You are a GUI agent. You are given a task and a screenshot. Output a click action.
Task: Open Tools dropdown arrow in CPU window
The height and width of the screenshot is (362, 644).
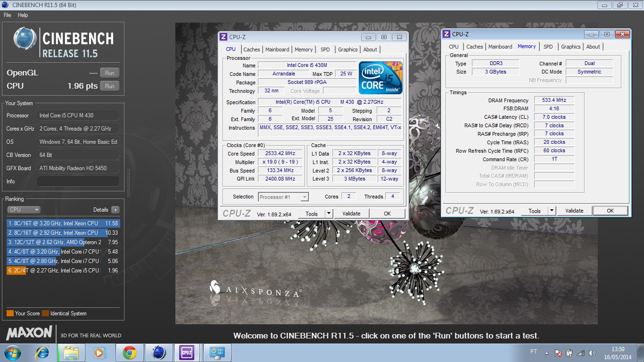pos(329,214)
